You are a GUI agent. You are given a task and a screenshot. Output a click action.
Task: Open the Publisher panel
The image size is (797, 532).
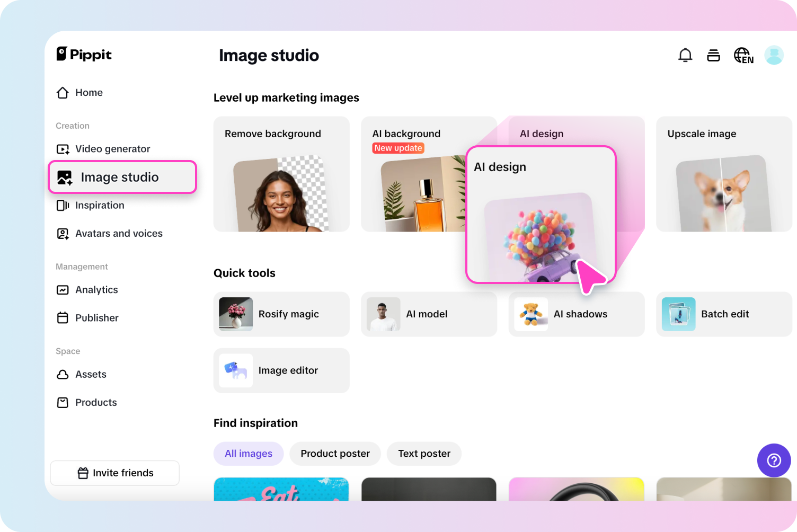pos(96,317)
